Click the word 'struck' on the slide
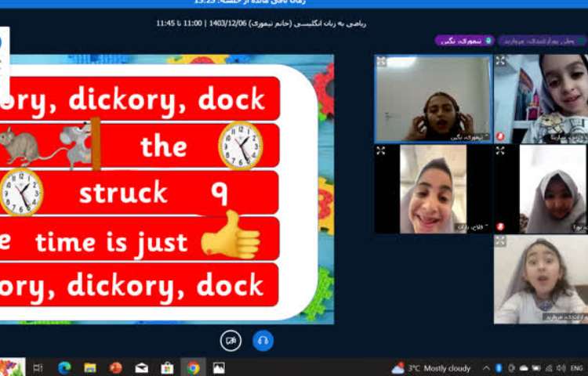The width and height of the screenshot is (588, 376). [123, 193]
